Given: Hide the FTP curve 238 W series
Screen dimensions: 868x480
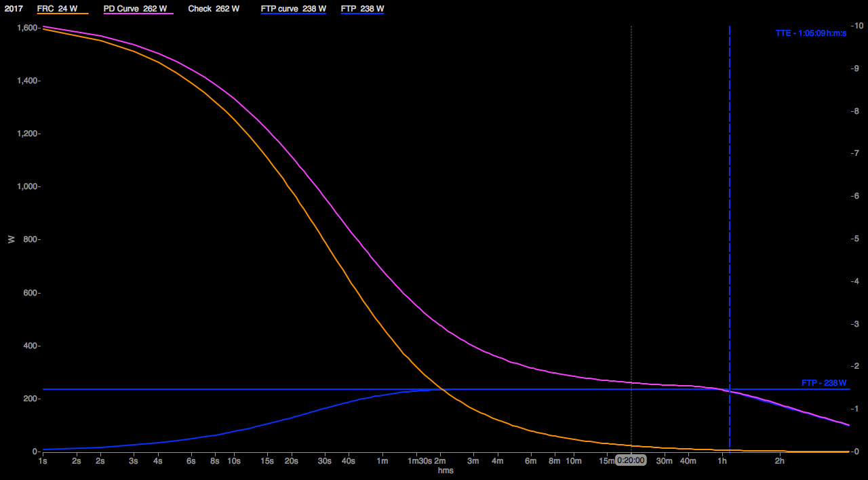Looking at the screenshot, I should 293,9.
